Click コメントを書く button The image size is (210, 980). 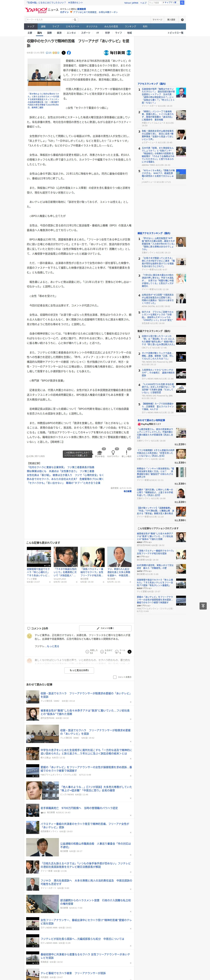(105, 629)
